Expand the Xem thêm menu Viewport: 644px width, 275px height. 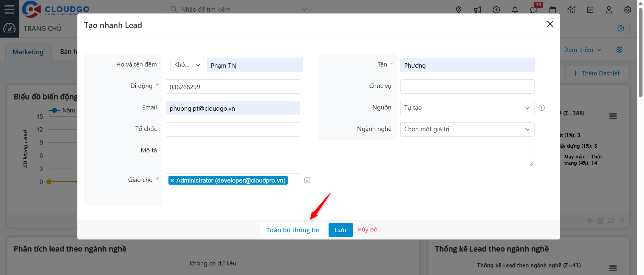[x=583, y=50]
